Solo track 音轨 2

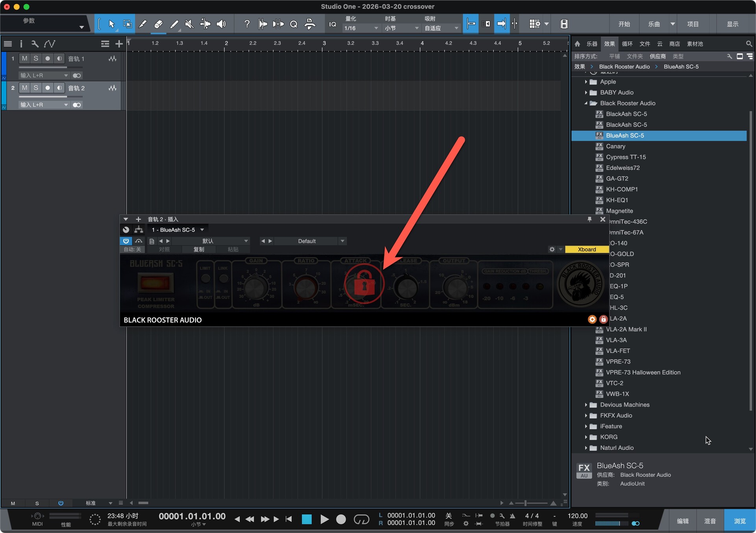point(36,88)
